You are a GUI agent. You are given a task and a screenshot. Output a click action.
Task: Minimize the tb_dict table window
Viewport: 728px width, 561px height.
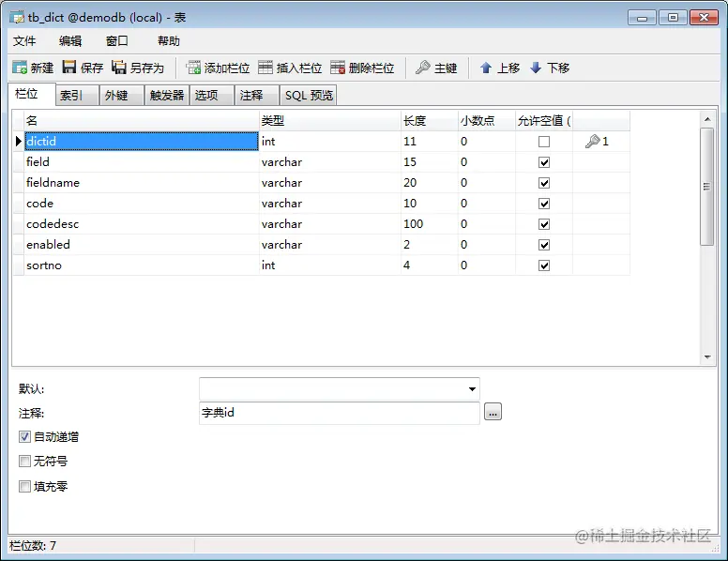pyautogui.click(x=642, y=18)
